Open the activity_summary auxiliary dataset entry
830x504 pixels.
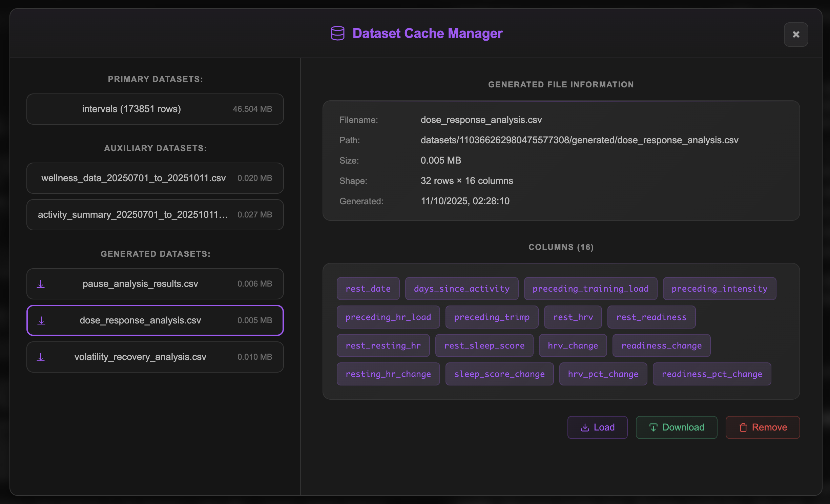[x=155, y=215]
